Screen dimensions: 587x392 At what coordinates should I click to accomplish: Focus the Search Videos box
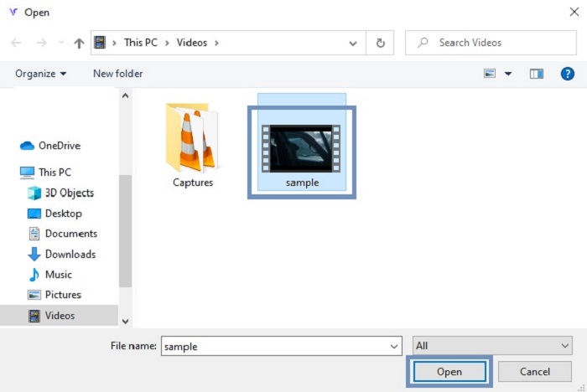[491, 43]
